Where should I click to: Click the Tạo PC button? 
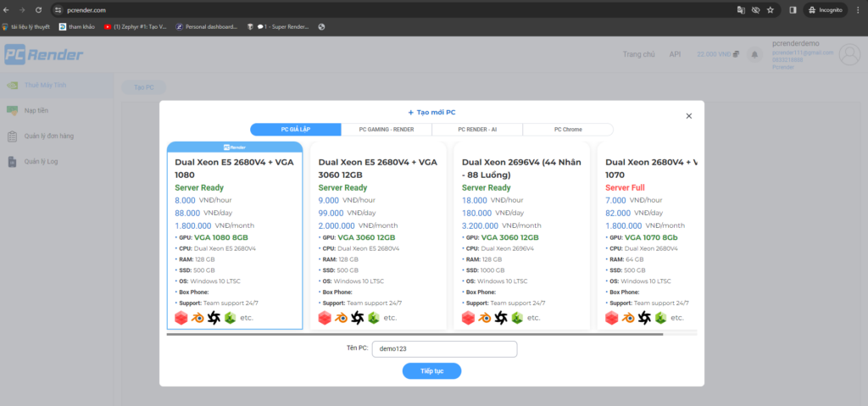pyautogui.click(x=143, y=87)
